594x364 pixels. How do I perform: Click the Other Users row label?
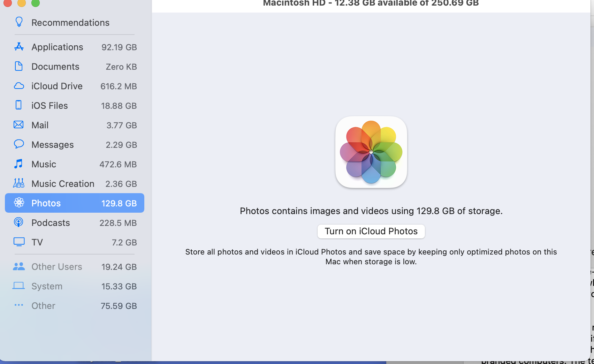point(57,266)
